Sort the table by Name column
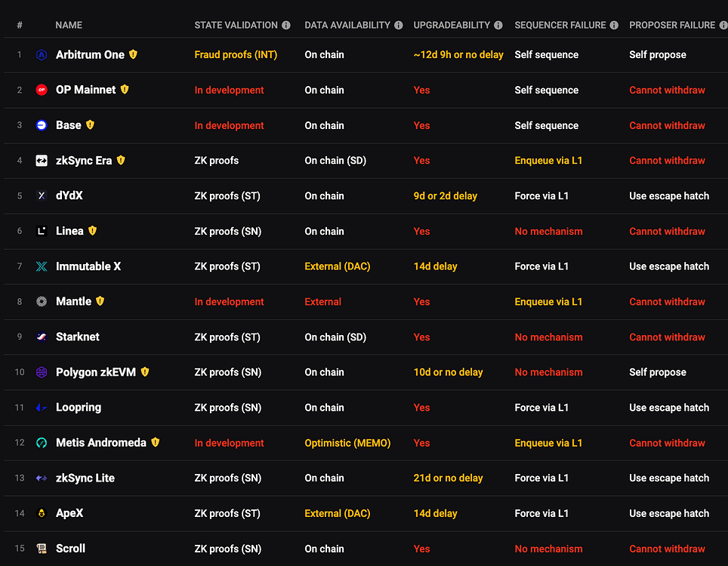 pos(69,25)
